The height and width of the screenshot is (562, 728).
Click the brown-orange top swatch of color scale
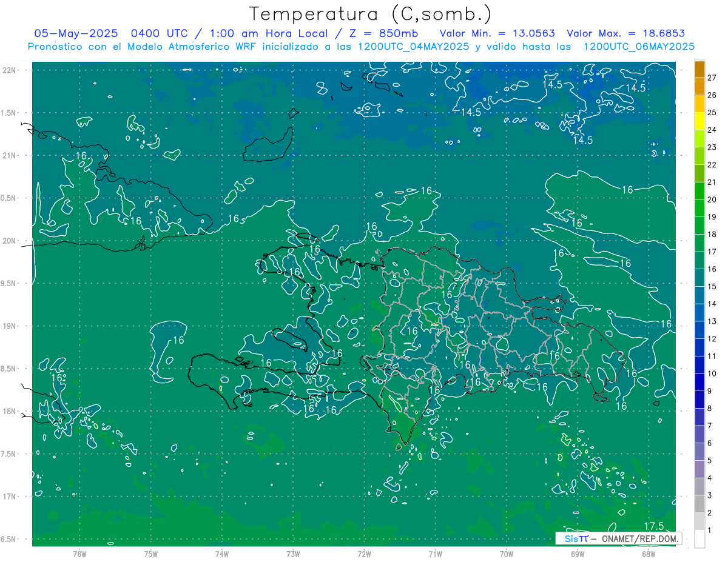tap(699, 70)
